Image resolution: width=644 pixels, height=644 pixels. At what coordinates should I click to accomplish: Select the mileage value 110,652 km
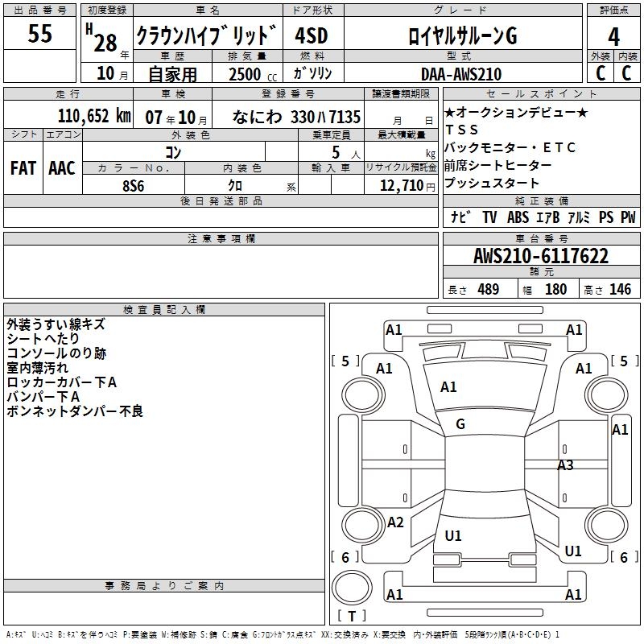coord(94,116)
